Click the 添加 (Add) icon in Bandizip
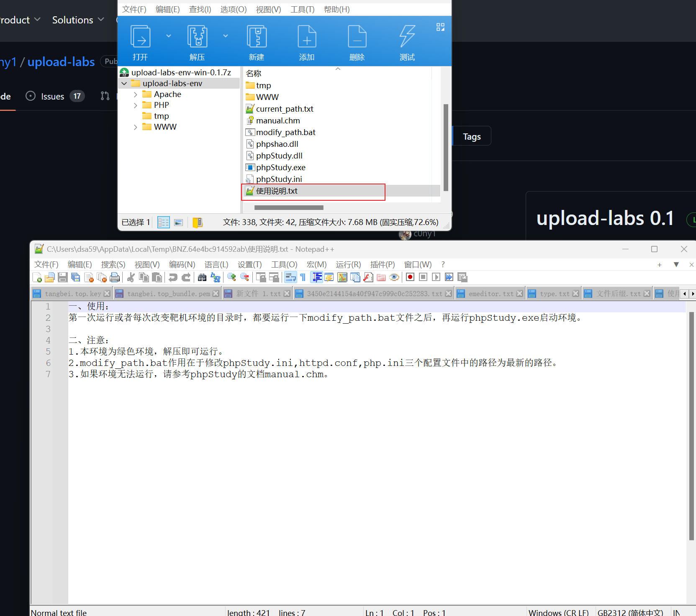696x616 pixels. coord(307,36)
